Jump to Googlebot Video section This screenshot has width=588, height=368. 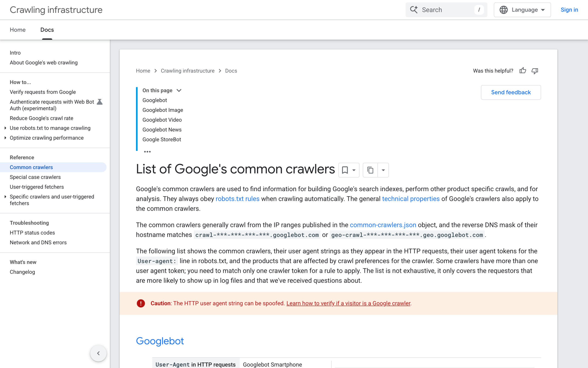[x=162, y=120]
